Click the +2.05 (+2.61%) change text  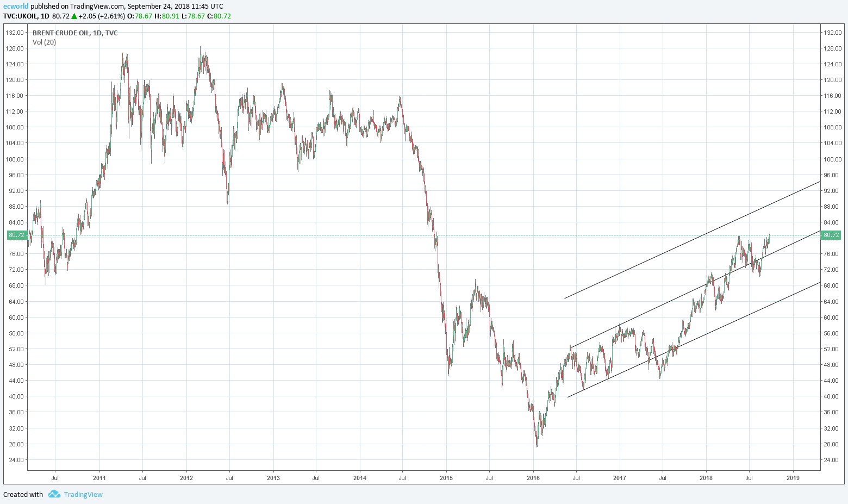pyautogui.click(x=102, y=16)
